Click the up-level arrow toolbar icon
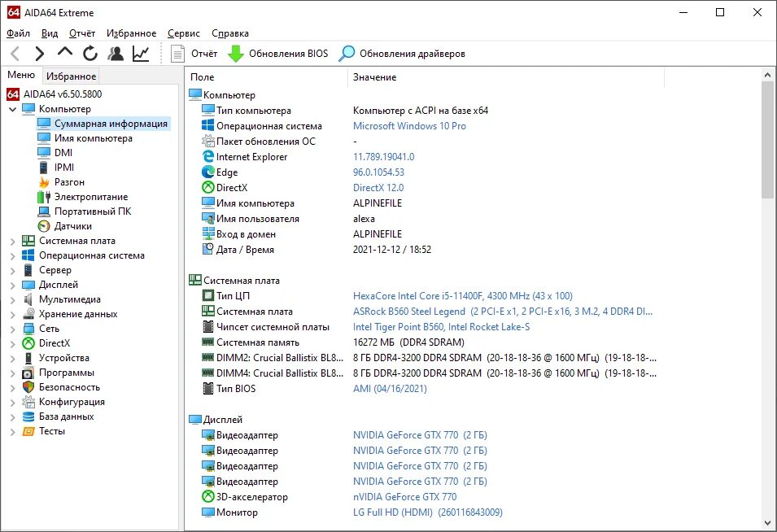The width and height of the screenshot is (777, 532). [65, 53]
